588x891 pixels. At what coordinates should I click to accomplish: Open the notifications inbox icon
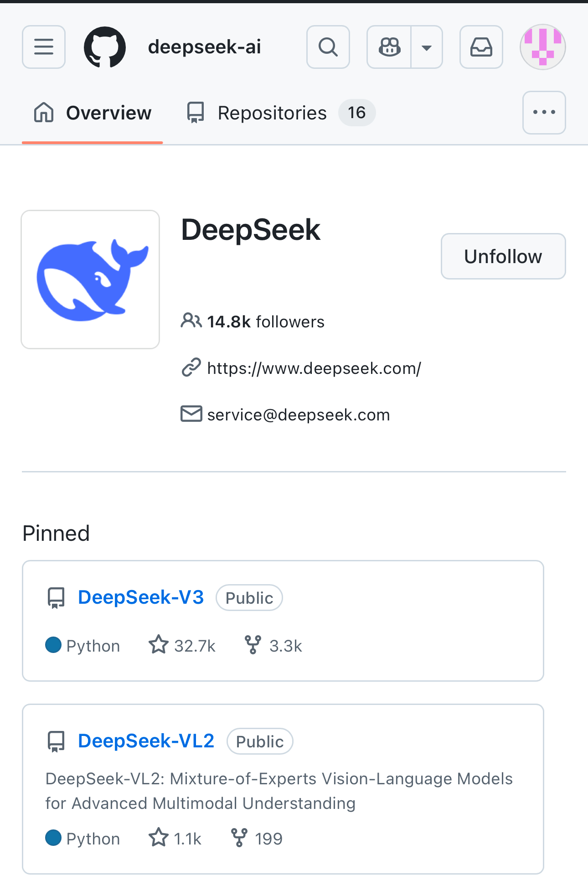(481, 47)
